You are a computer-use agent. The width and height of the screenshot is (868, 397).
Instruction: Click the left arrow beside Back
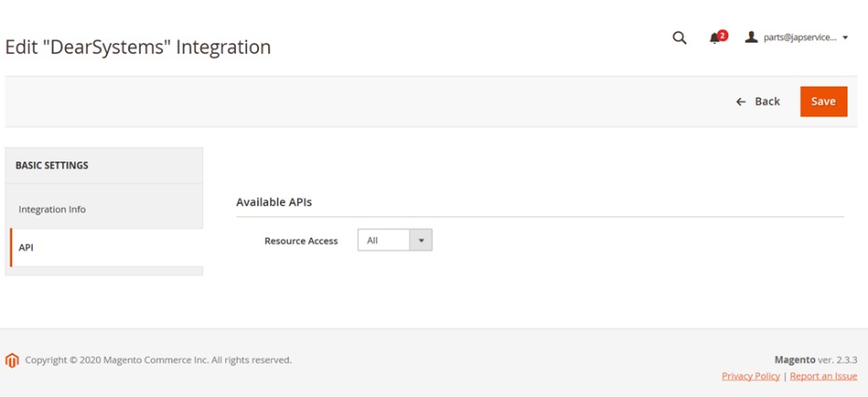click(x=741, y=102)
